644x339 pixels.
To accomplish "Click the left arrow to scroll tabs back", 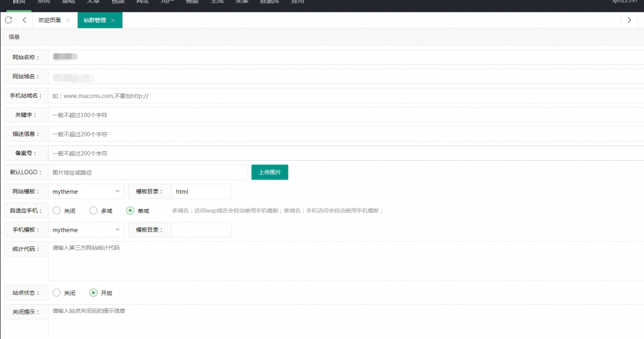I will pos(24,20).
